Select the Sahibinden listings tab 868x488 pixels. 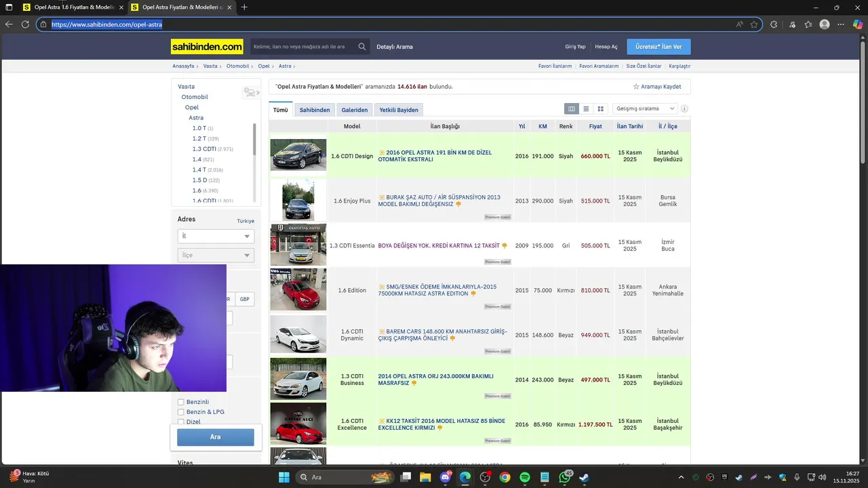coord(315,110)
